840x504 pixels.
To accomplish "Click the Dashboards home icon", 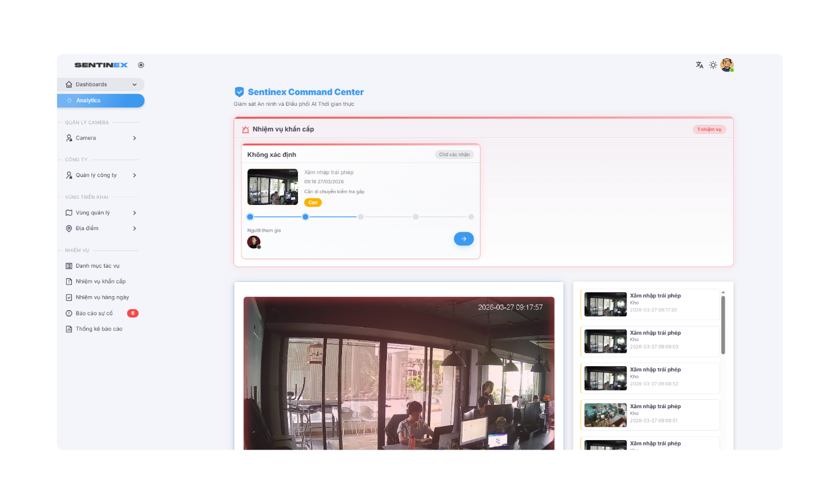I will point(69,85).
